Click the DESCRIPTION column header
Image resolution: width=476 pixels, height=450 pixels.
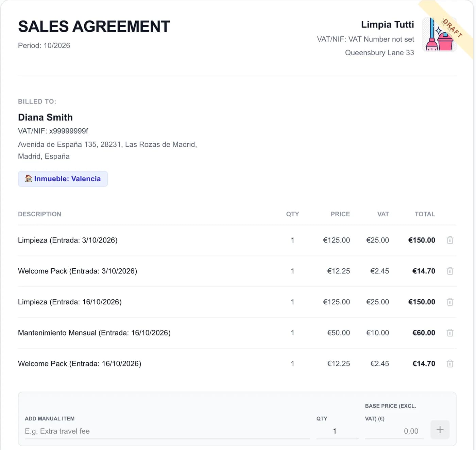coord(40,214)
